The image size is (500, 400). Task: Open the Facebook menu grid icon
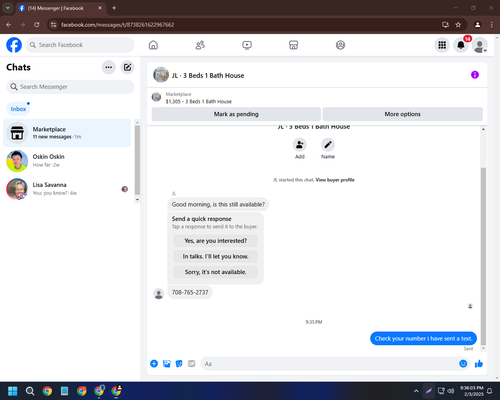click(442, 45)
